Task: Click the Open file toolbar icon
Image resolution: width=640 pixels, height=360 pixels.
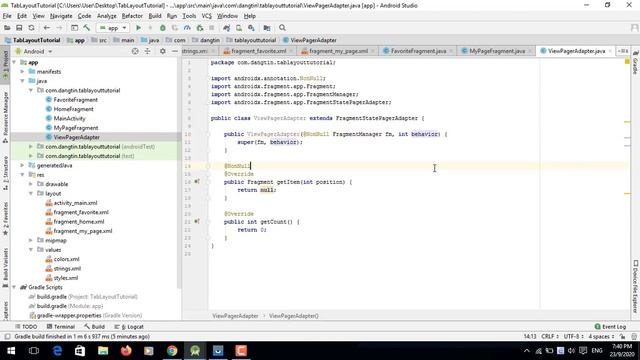Action: [7, 28]
